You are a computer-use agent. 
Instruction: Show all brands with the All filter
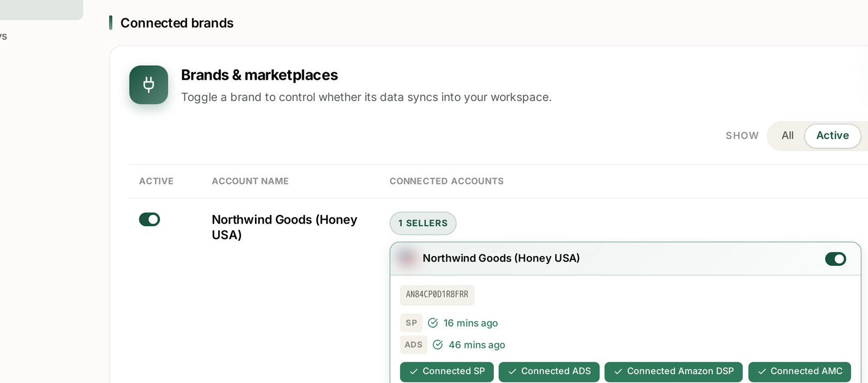(x=788, y=136)
